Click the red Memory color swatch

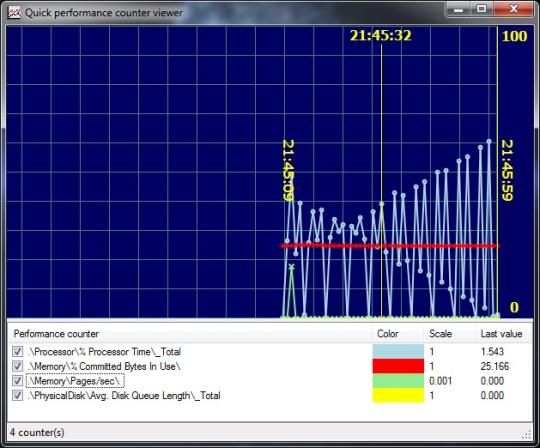398,366
